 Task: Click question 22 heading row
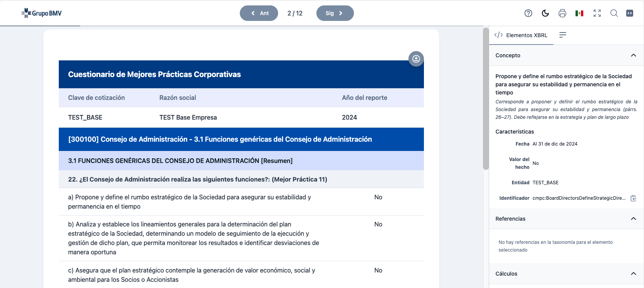click(241, 179)
